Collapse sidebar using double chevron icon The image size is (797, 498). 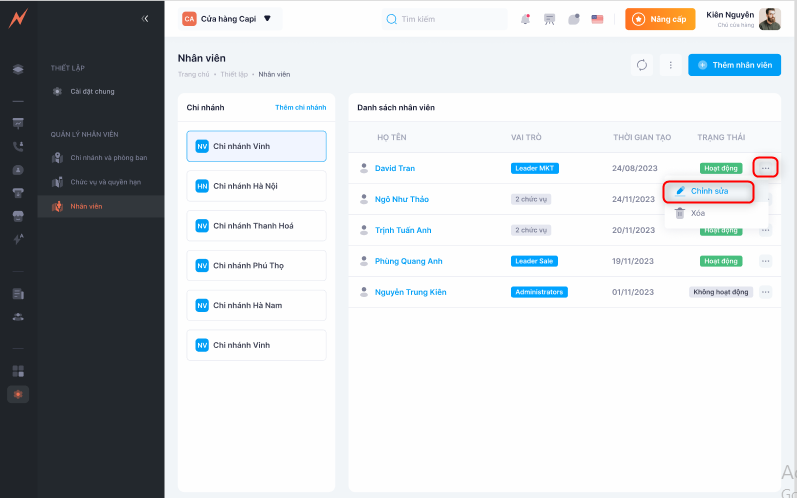coord(145,18)
